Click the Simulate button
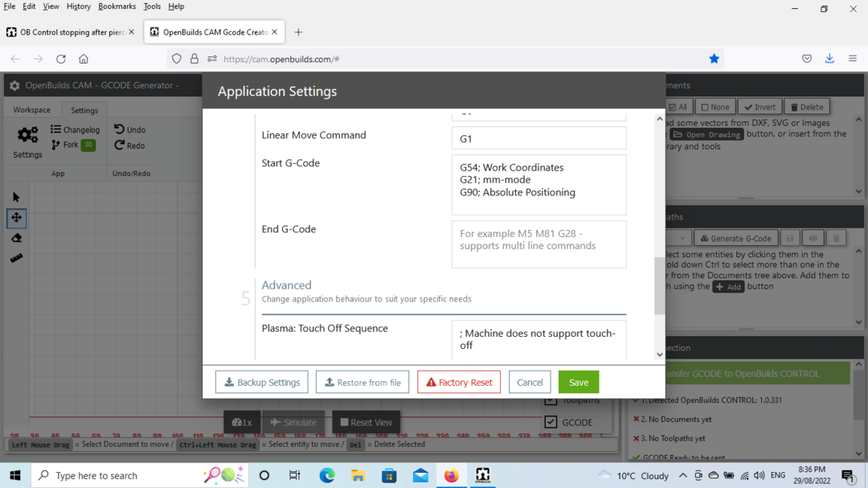Screen dimensions: 868x488 pyautogui.click(x=293, y=422)
